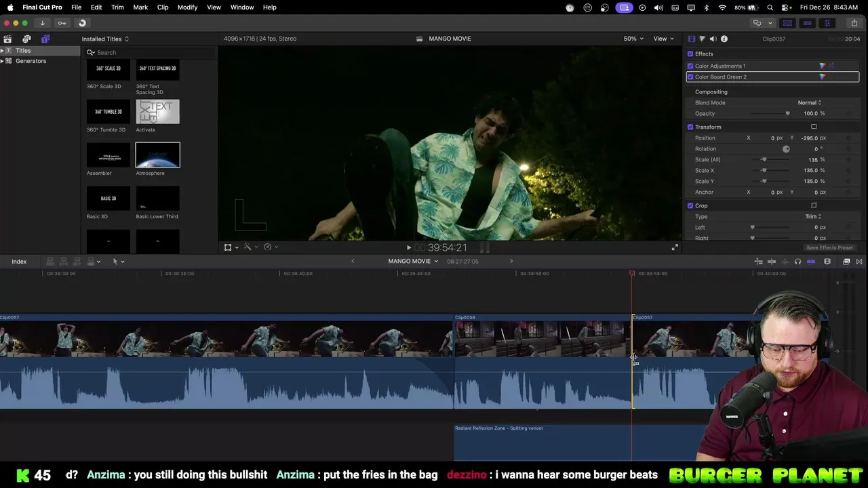Open the viewer zoom 50% dropdown

pos(633,39)
